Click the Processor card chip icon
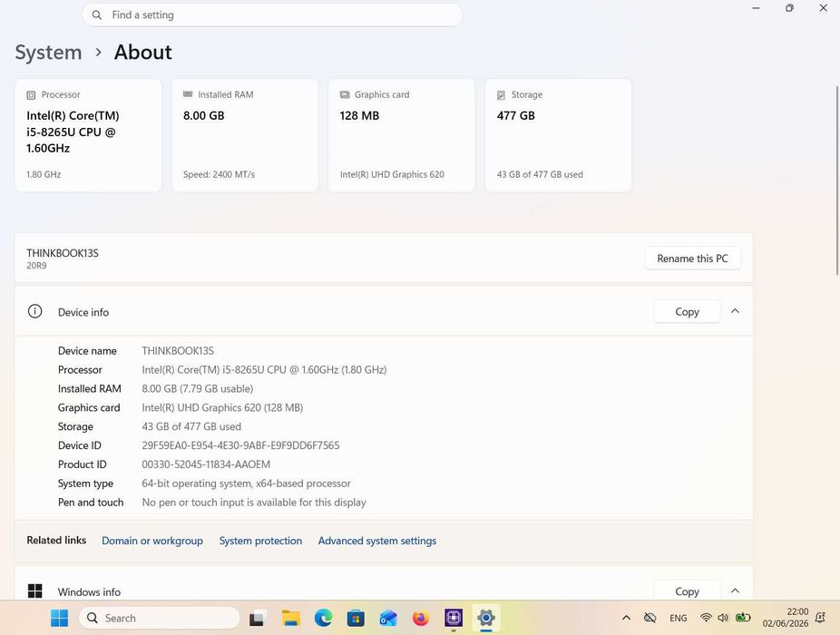840x635 pixels. [31, 95]
